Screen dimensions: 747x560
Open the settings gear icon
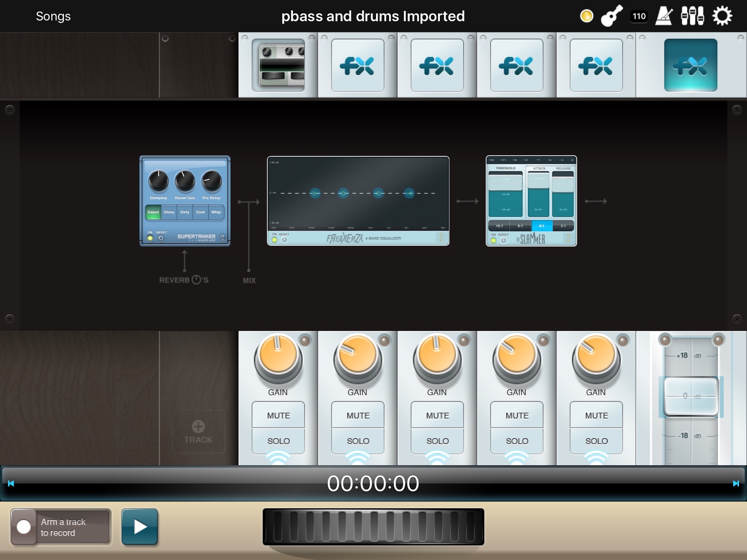tap(722, 16)
